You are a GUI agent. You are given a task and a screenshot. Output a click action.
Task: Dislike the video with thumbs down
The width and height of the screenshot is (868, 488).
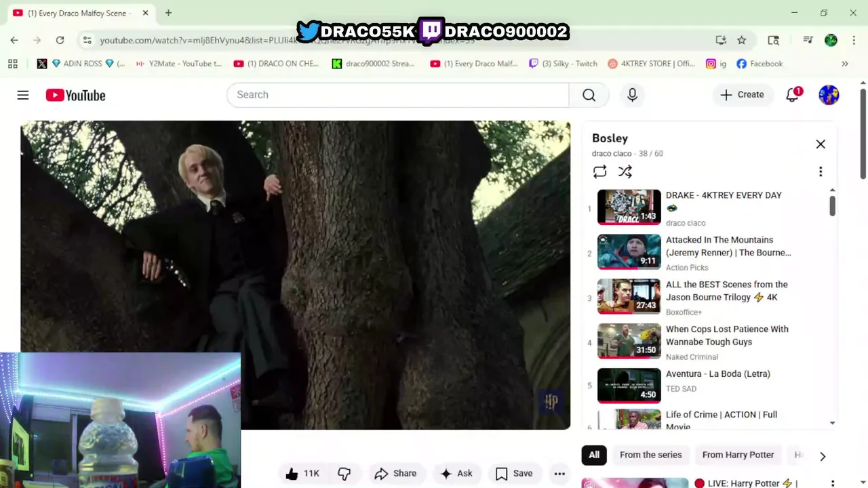click(x=344, y=474)
